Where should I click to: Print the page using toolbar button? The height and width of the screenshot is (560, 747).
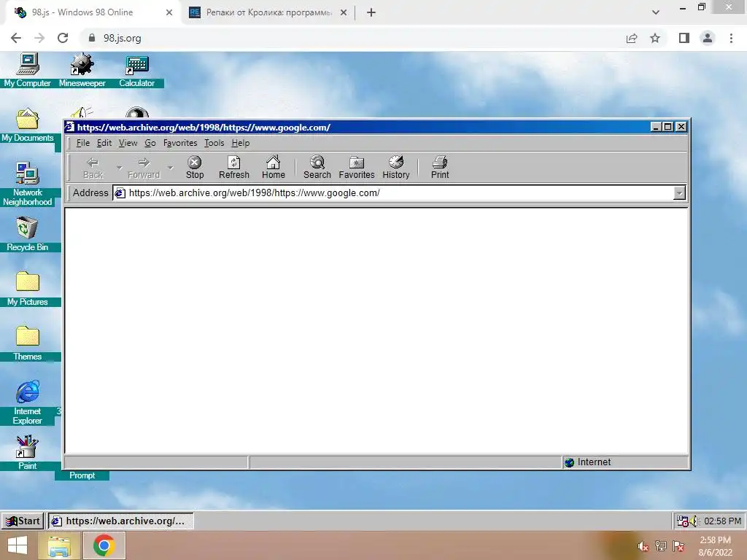[x=440, y=168]
